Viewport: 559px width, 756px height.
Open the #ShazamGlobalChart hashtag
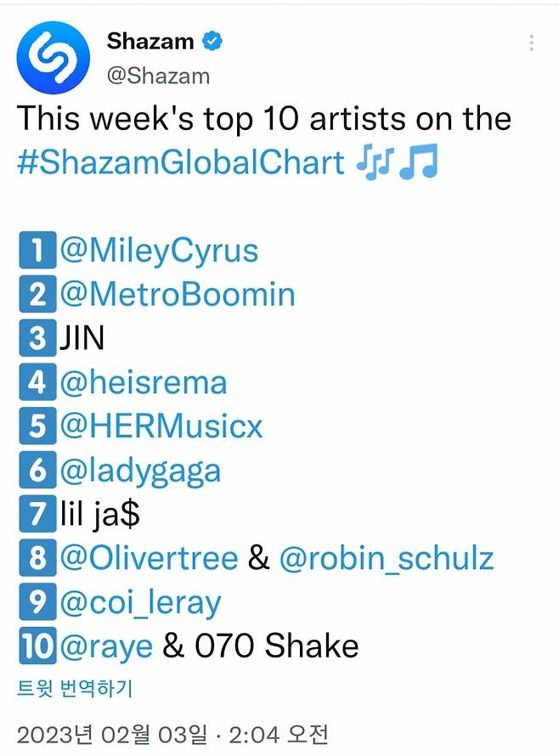pyautogui.click(x=180, y=162)
